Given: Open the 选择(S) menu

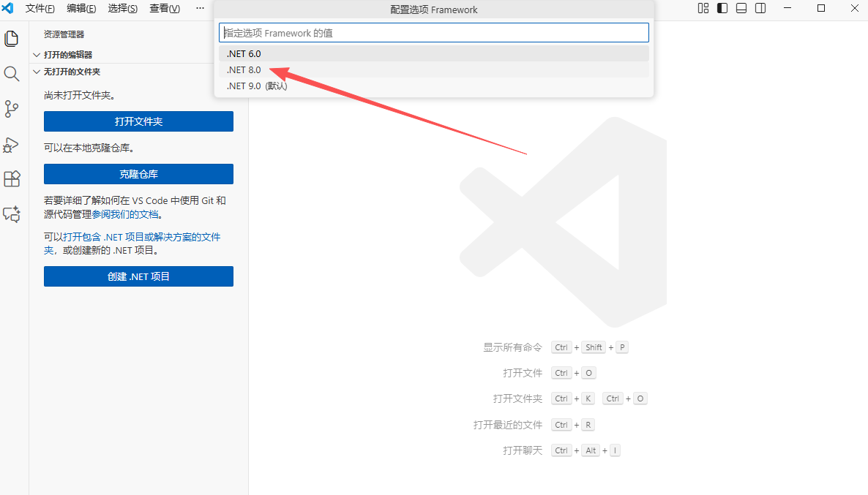Looking at the screenshot, I should tap(122, 8).
